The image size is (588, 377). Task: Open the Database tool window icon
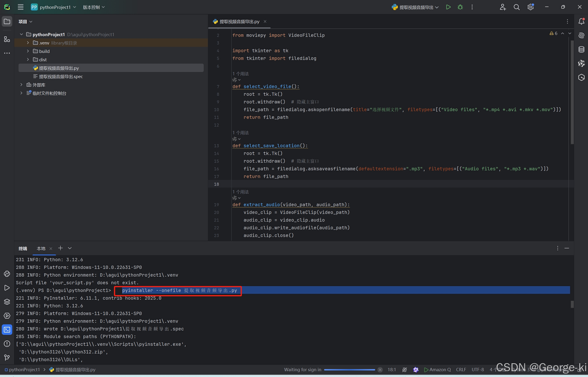click(581, 49)
